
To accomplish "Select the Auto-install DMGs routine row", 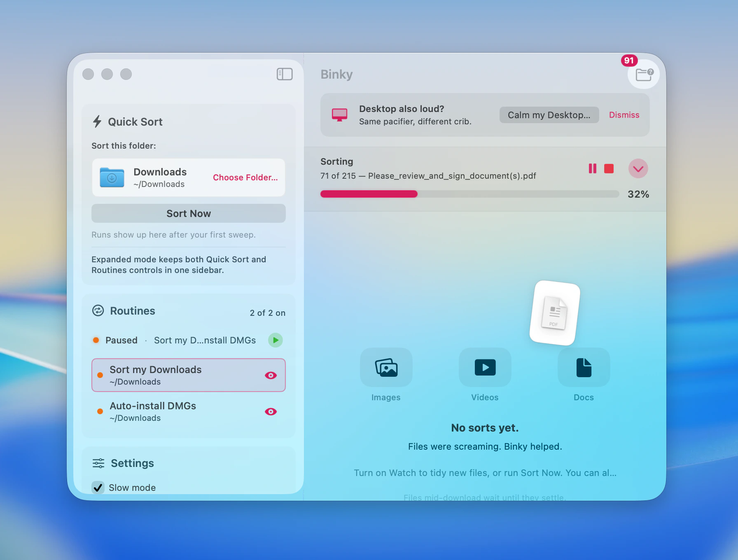I will click(189, 411).
